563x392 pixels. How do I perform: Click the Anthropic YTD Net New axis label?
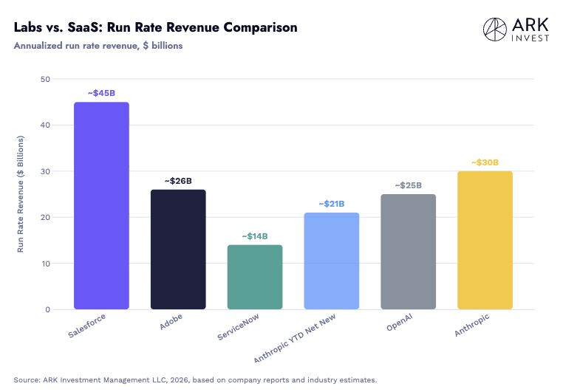(295, 338)
